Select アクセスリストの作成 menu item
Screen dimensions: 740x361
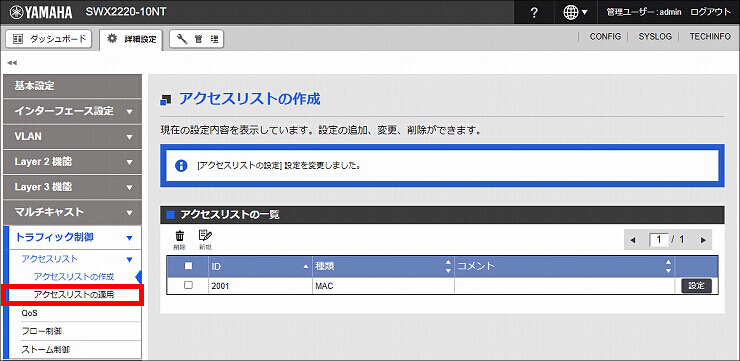click(x=74, y=277)
